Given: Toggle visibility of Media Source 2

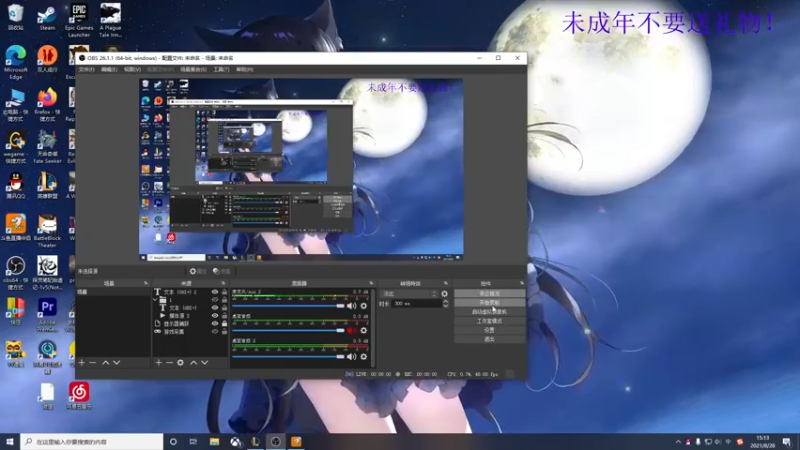Looking at the screenshot, I should point(215,316).
